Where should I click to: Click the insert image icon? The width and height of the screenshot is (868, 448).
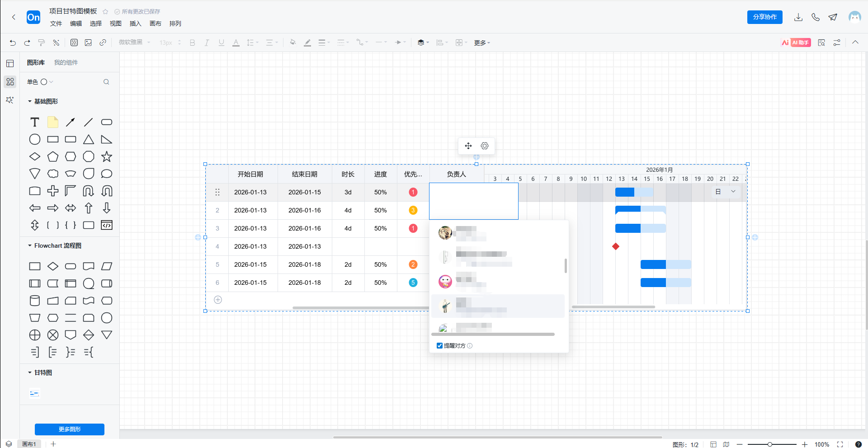click(89, 42)
